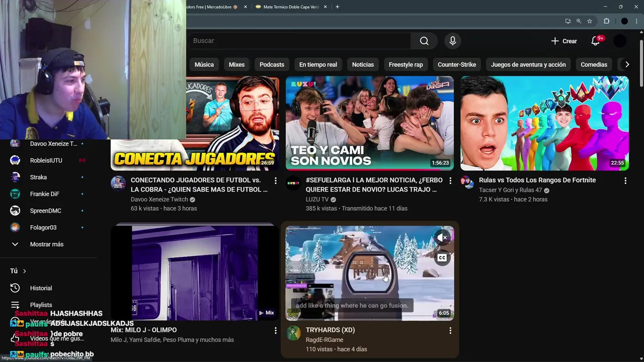Image resolution: width=644 pixels, height=362 pixels.
Task: Switch to the Mate Termico Doble Capa tab
Action: [x=290, y=7]
